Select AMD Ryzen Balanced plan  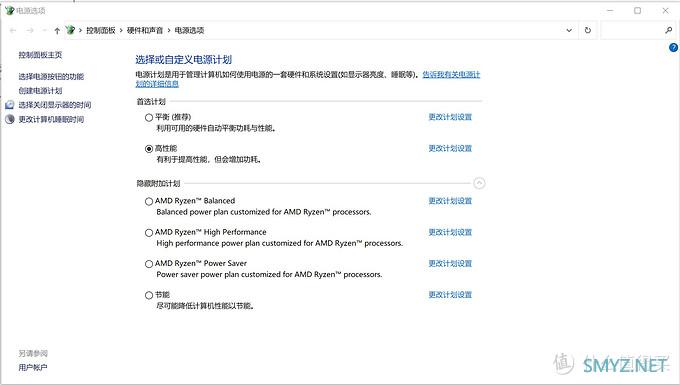[x=149, y=201]
